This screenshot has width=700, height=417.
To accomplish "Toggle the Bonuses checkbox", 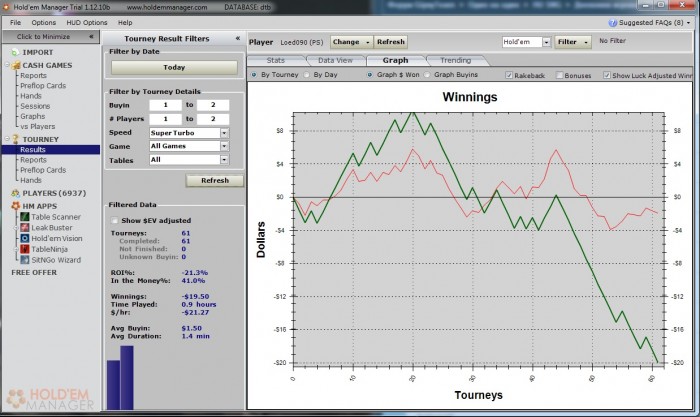I will [x=559, y=75].
